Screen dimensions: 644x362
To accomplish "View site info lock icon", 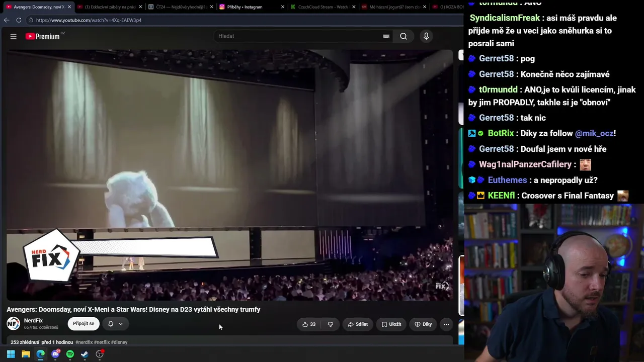I will (x=31, y=20).
